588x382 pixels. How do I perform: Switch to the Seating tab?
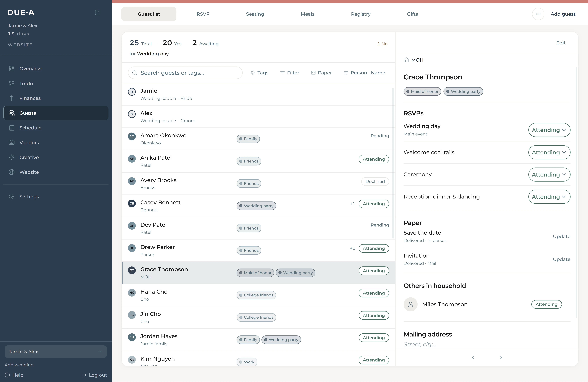coord(255,14)
